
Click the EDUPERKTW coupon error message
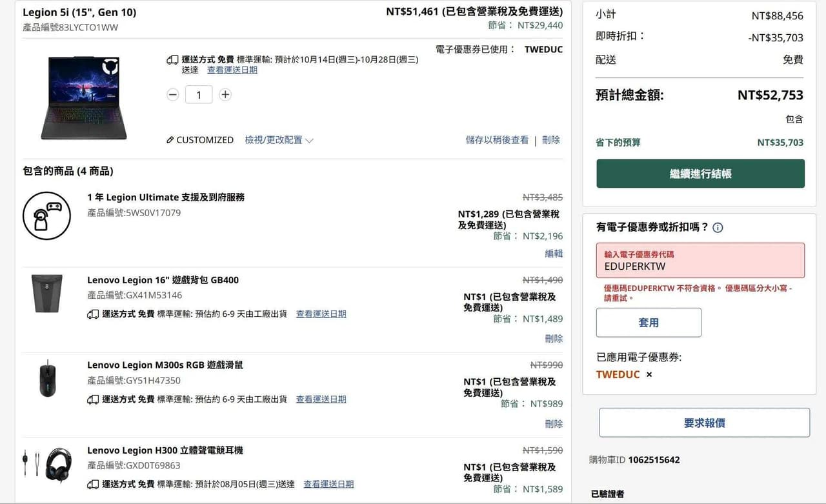click(698, 293)
